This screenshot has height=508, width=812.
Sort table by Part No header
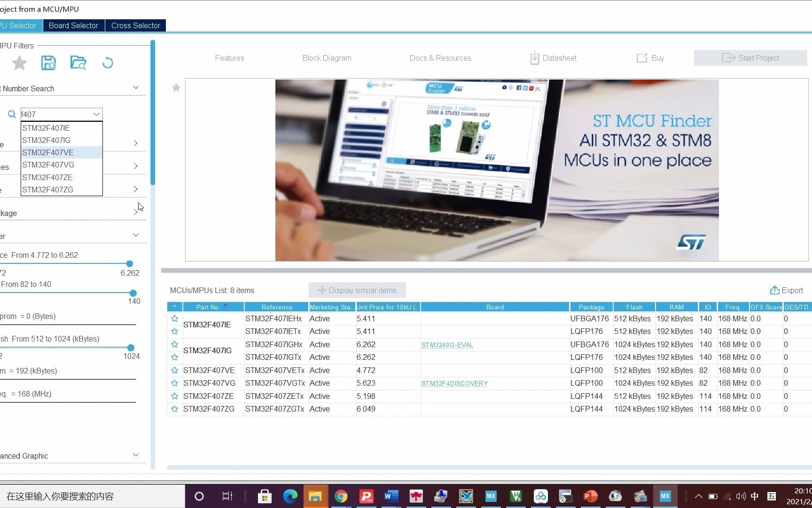tap(213, 307)
